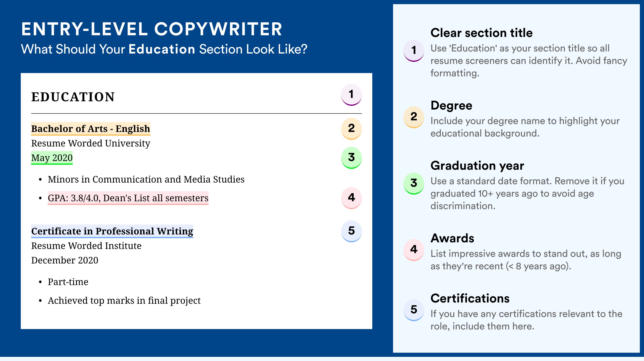
Task: Click the EDUCATION section heading
Action: coord(73,97)
